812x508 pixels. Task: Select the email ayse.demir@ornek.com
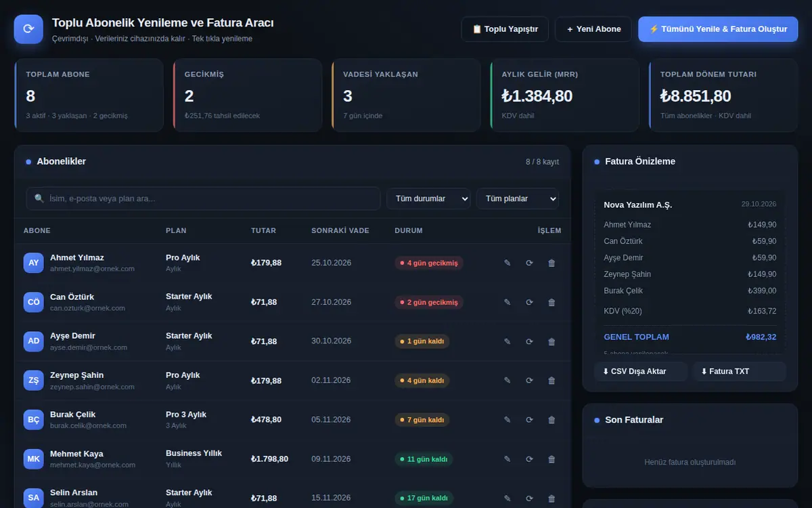[89, 347]
